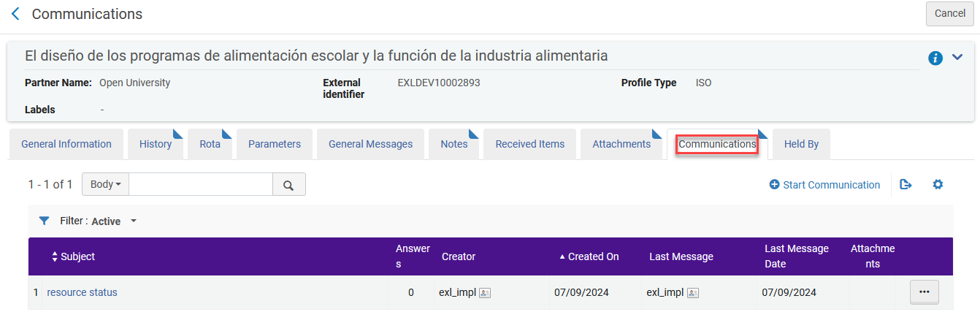Open the table settings gear icon

click(x=938, y=185)
